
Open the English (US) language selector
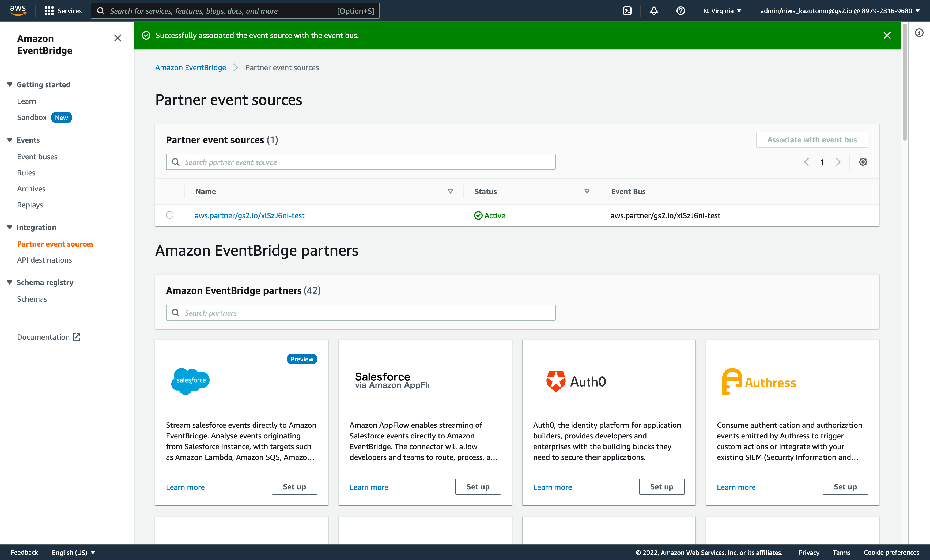(x=73, y=553)
